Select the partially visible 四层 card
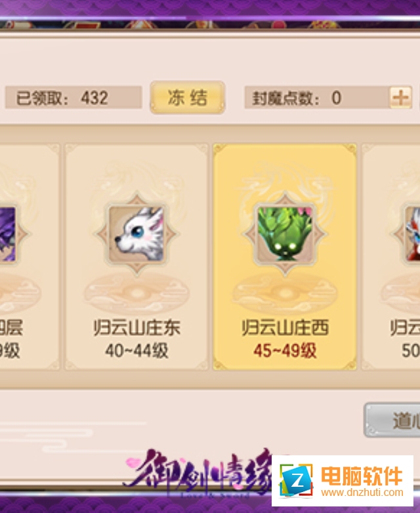 [30, 256]
